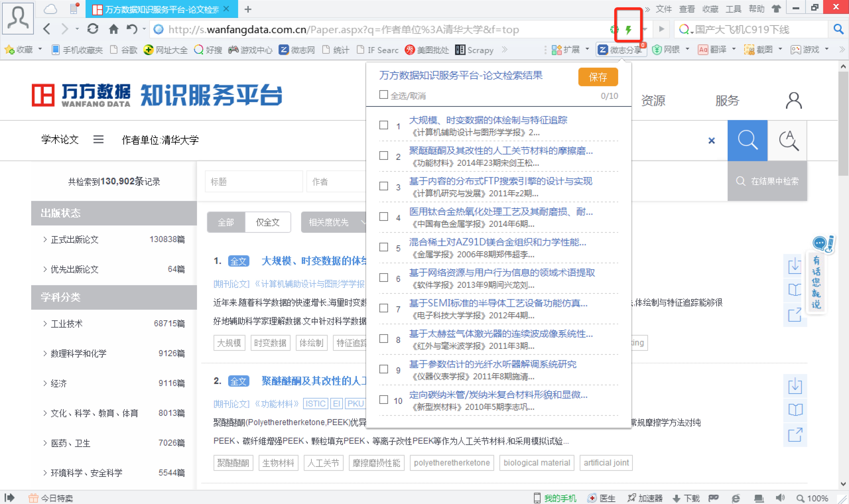Screen dimensions: 849x504
Task: Click the blue Wanfang search button
Action: click(747, 140)
